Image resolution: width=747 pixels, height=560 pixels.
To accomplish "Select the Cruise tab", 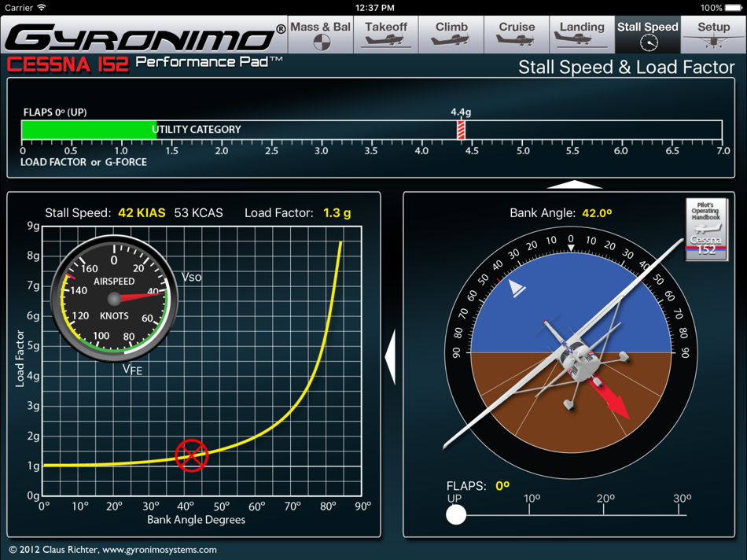I will point(517,35).
